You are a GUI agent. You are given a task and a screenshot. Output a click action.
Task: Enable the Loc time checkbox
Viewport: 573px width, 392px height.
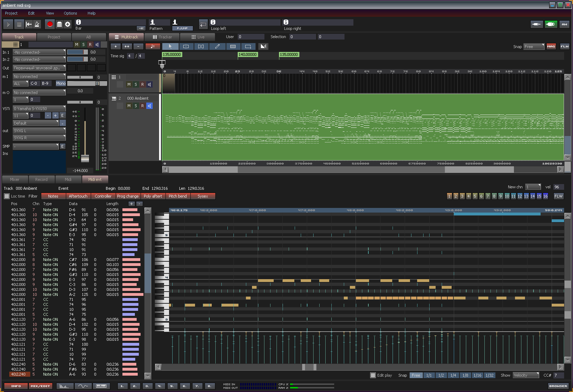click(x=6, y=196)
